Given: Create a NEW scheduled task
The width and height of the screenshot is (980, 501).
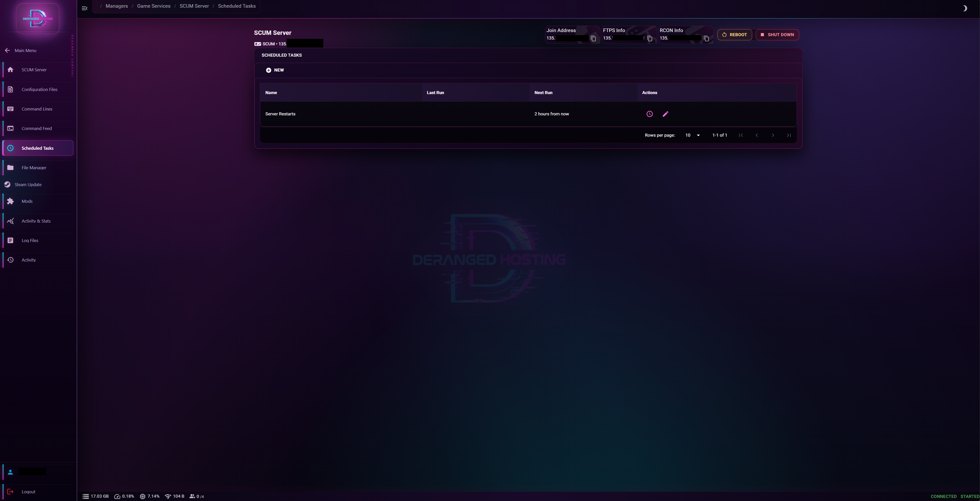Looking at the screenshot, I should (x=275, y=70).
